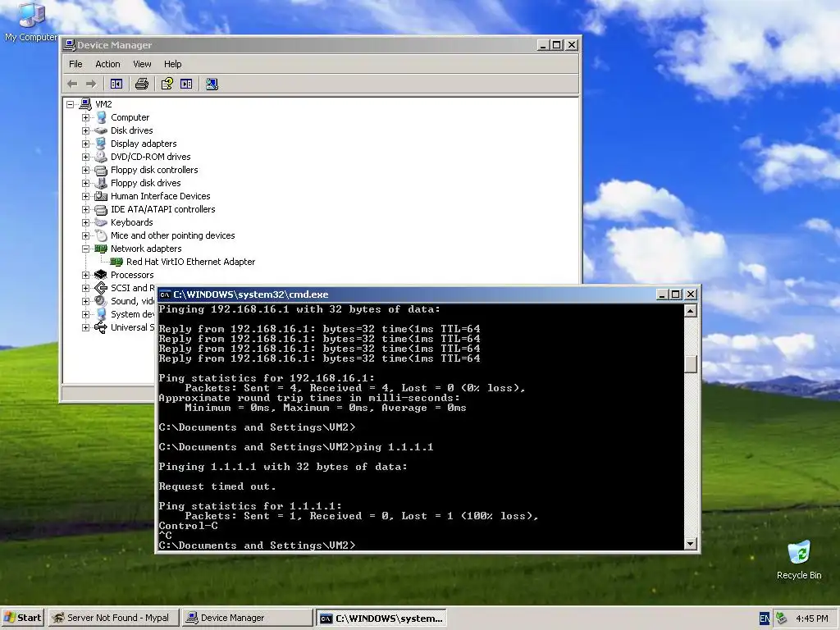Minimize the Device Manager window
The width and height of the screenshot is (840, 630).
click(x=543, y=46)
